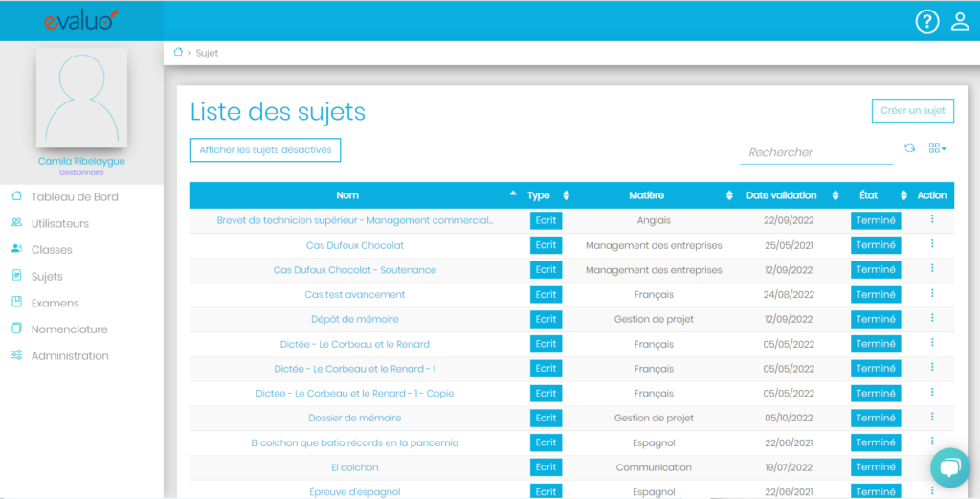The image size is (980, 499).
Task: Click the user account icon in header
Action: tap(960, 21)
